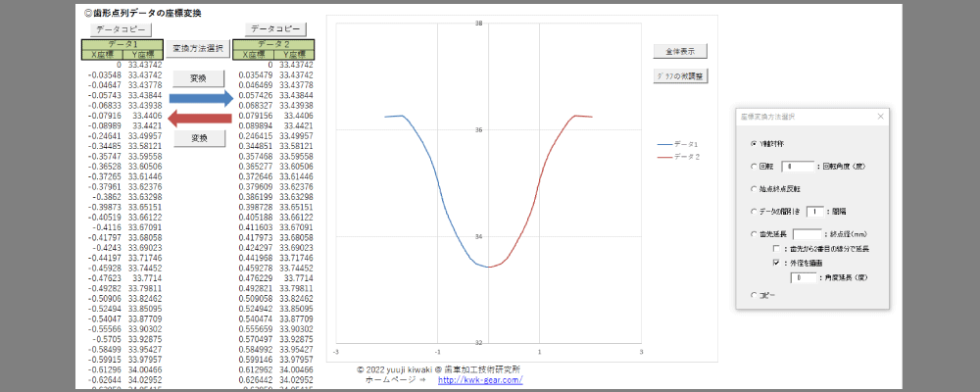This screenshot has height=392, width=980.
Task: Close the 座標変換方法選択 dialog
Action: [880, 116]
